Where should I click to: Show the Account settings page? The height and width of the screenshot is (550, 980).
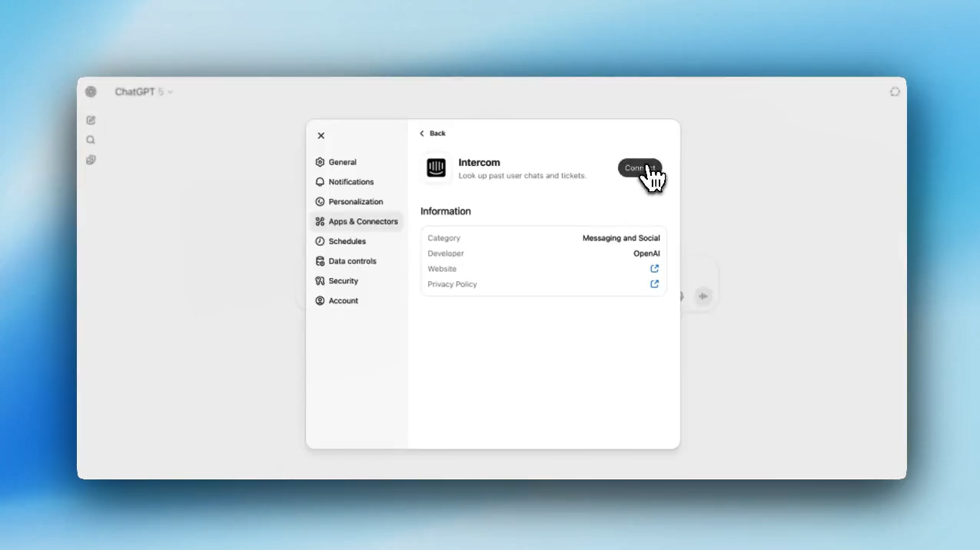(343, 301)
